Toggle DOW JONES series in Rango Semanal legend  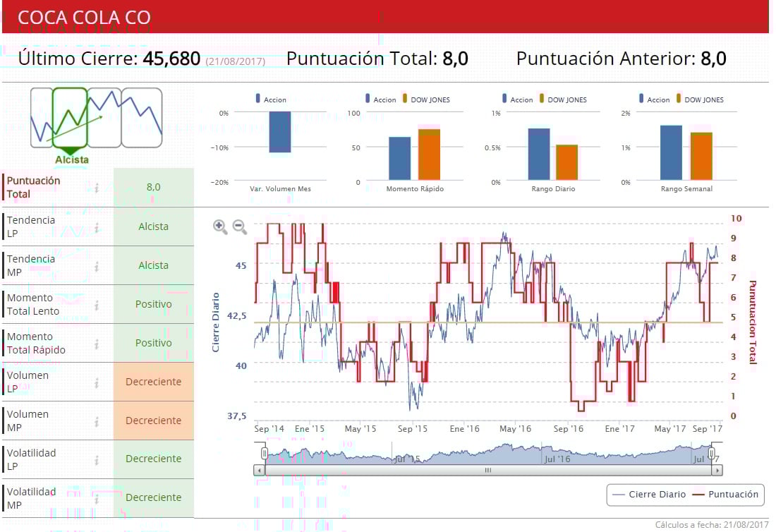[x=700, y=99]
